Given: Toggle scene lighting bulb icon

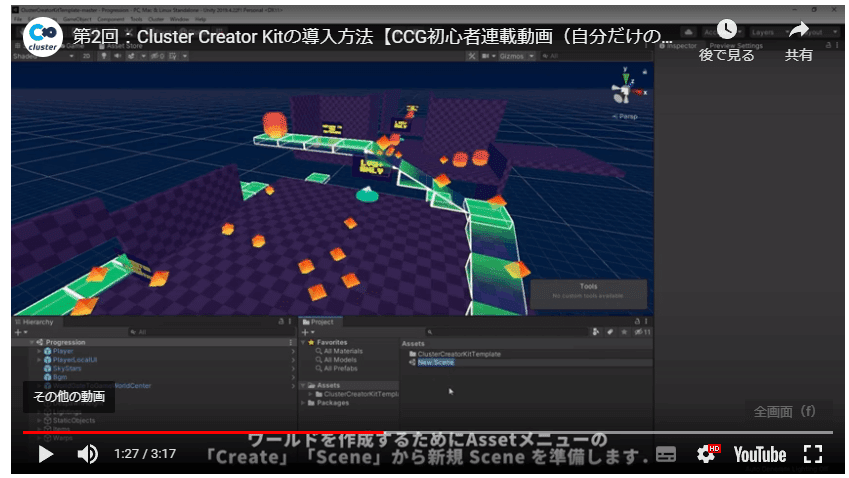Looking at the screenshot, I should click(103, 56).
